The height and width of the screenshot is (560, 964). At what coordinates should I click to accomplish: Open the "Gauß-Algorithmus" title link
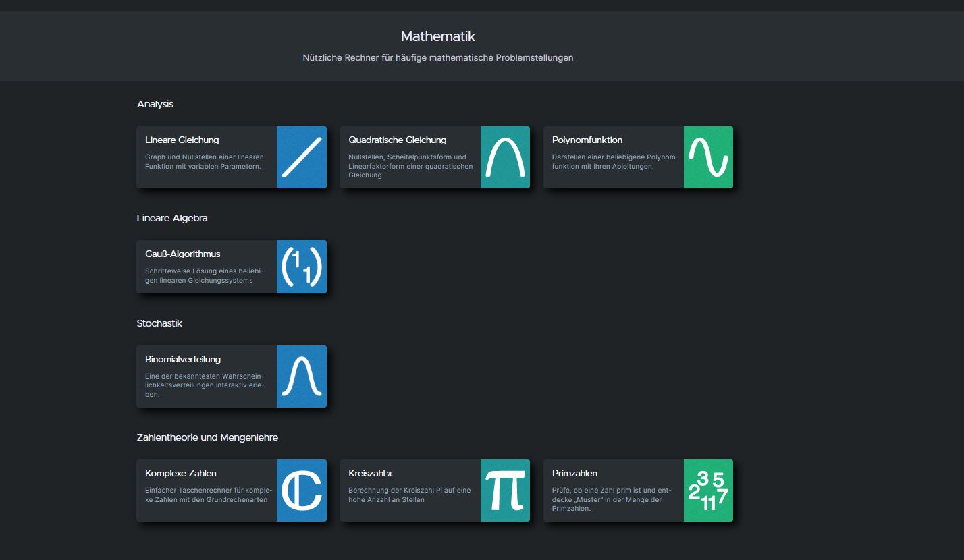183,254
